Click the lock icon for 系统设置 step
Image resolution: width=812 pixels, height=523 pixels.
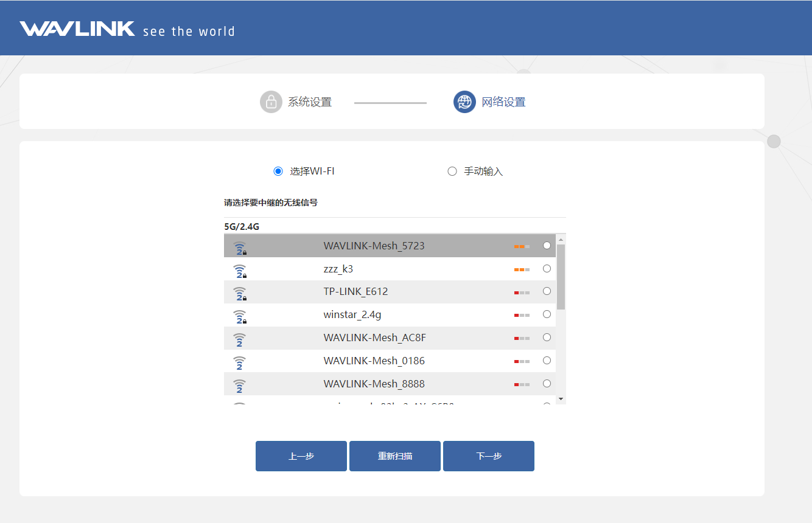tap(271, 102)
